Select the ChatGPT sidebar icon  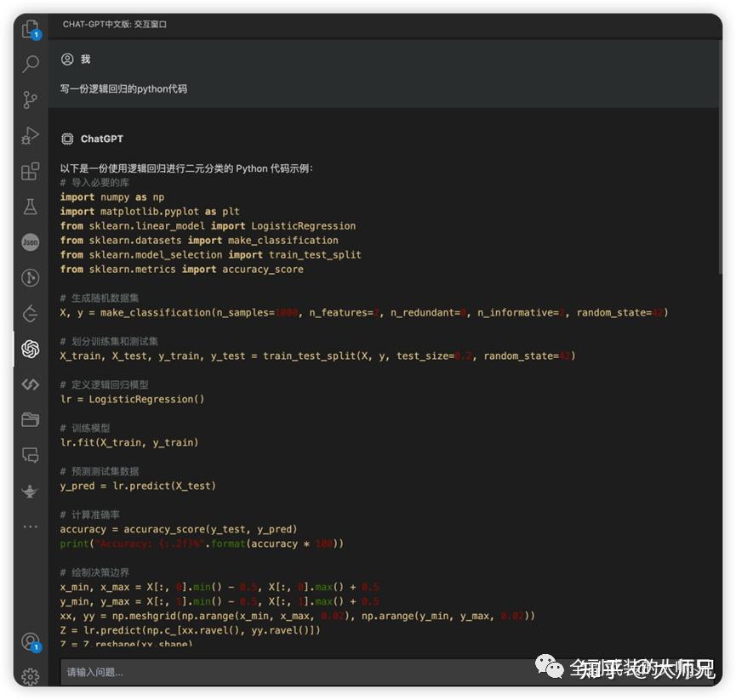(31, 349)
